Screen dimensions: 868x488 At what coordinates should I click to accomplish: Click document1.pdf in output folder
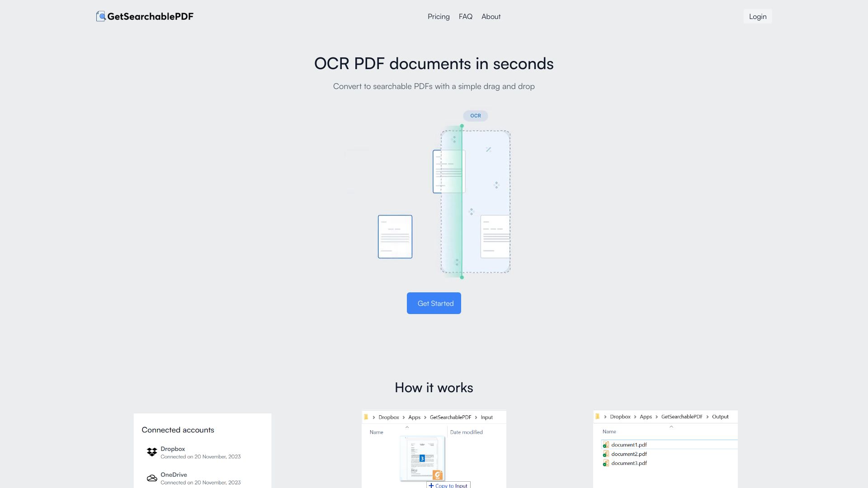coord(629,445)
